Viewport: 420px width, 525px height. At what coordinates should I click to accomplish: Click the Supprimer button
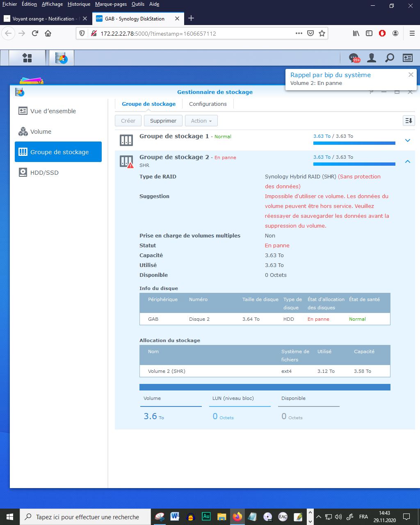(163, 121)
